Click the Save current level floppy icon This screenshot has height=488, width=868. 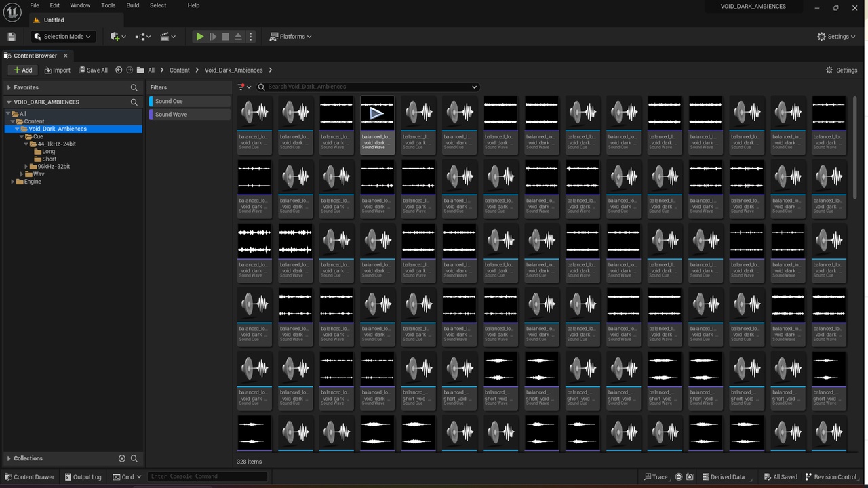(x=11, y=37)
